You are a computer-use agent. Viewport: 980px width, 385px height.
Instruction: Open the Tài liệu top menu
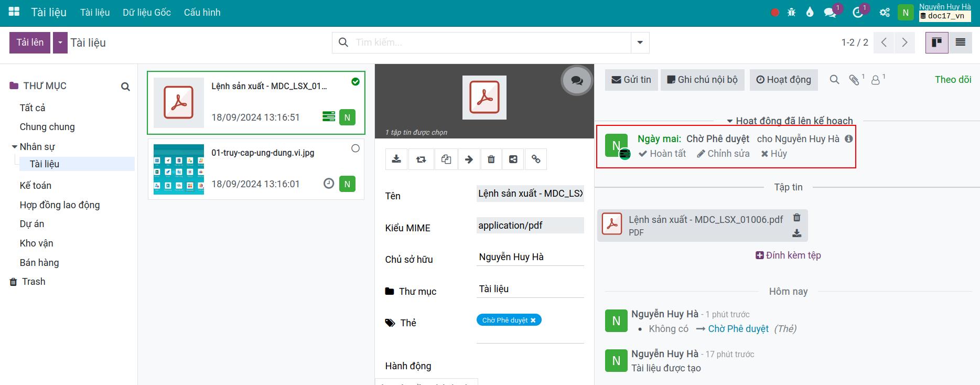click(x=95, y=13)
